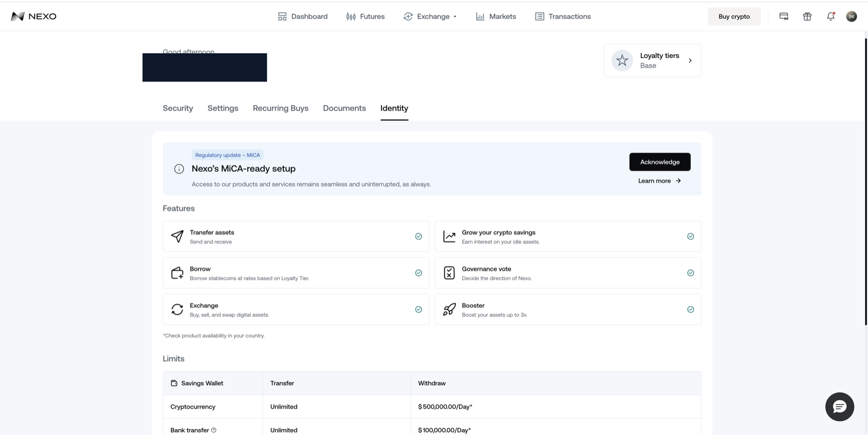Click the $500,000.00/Day* withdraw limit

(445, 406)
